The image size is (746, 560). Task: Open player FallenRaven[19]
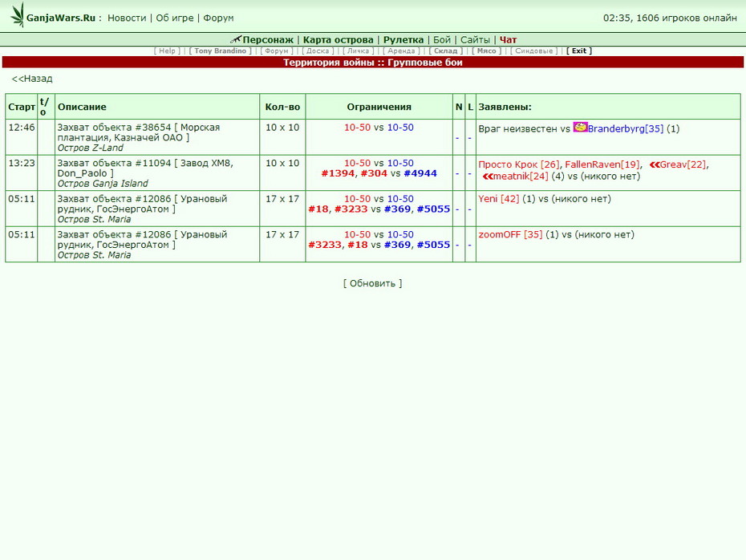pos(602,164)
